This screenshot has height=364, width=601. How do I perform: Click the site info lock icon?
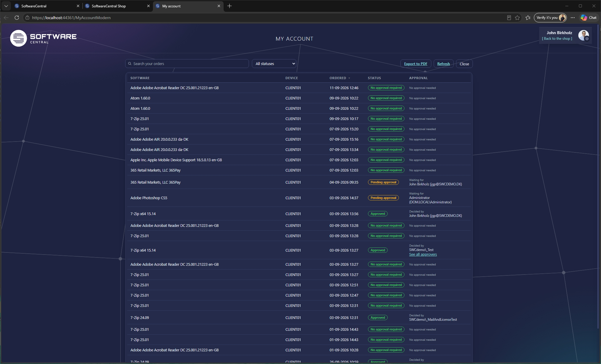click(27, 18)
